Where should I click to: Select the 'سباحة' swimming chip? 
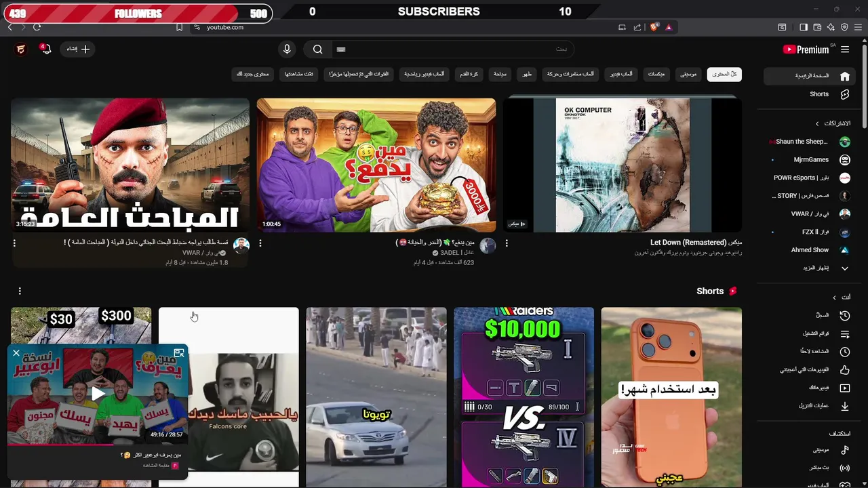500,74
